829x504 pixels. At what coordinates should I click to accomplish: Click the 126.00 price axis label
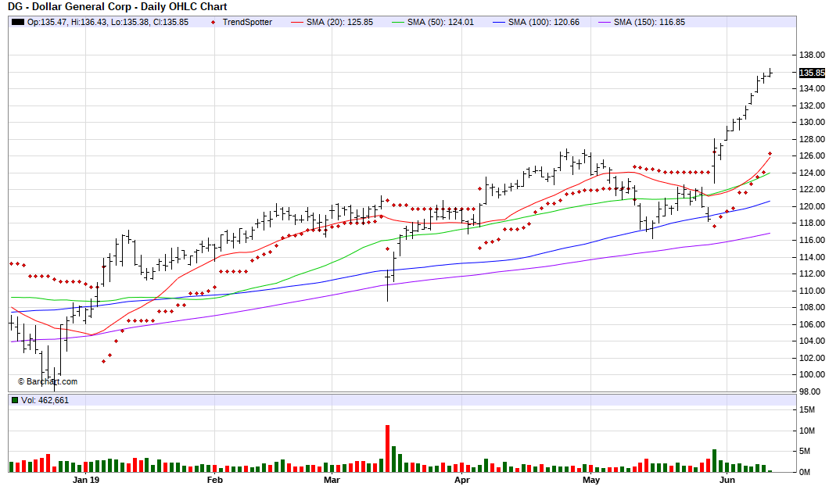click(812, 155)
